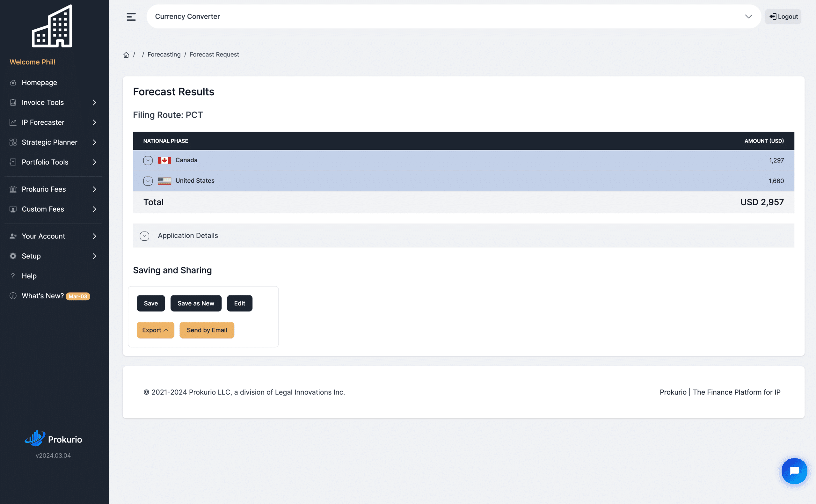Image resolution: width=816 pixels, height=504 pixels.
Task: Expand the Strategic Planner submenu chevron
Action: tap(94, 142)
